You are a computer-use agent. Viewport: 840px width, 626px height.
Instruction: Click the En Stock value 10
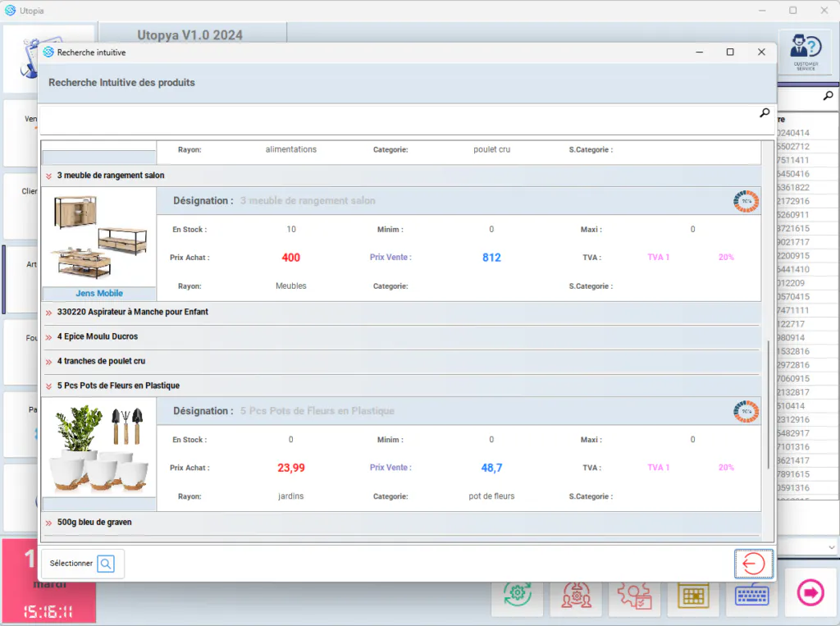click(x=291, y=230)
